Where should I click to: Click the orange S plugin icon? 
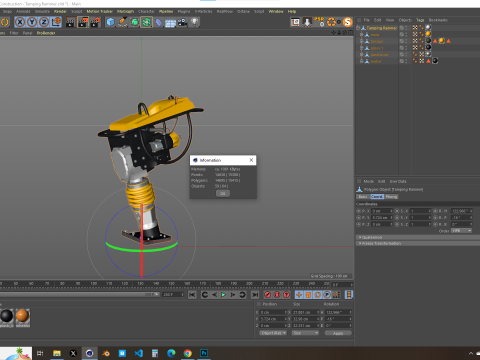pyautogui.click(x=347, y=22)
